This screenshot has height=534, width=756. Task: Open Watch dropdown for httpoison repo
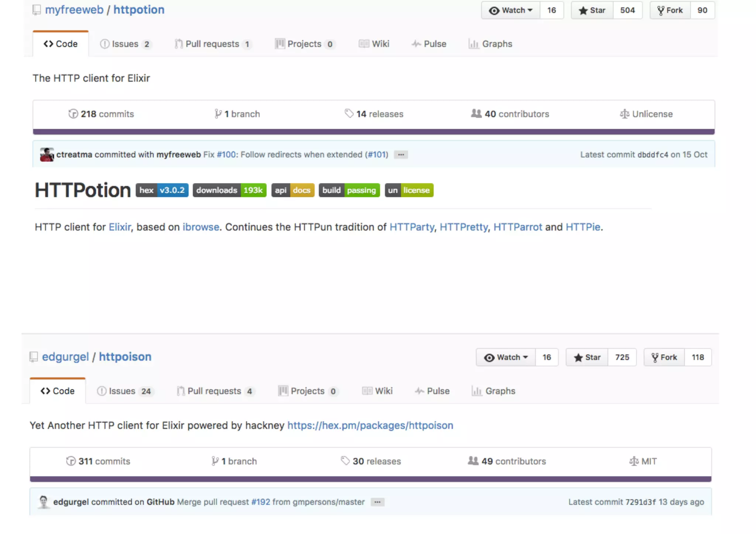(505, 357)
